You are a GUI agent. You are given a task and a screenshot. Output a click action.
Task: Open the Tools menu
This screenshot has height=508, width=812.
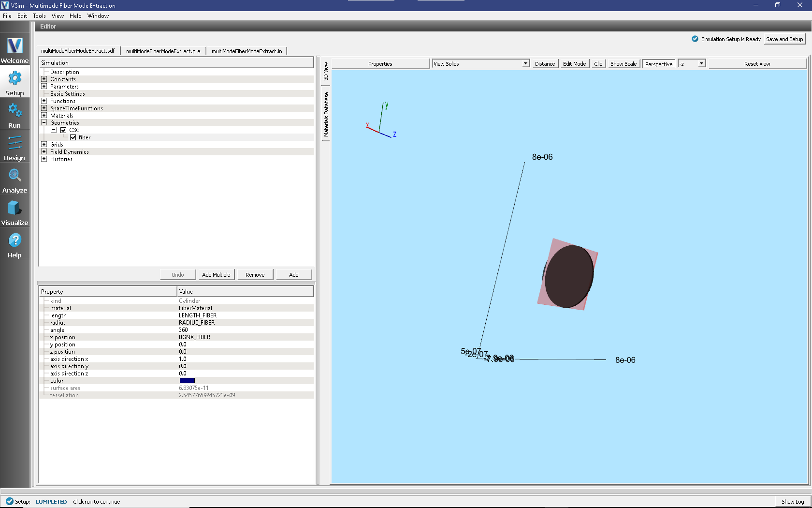pos(39,16)
